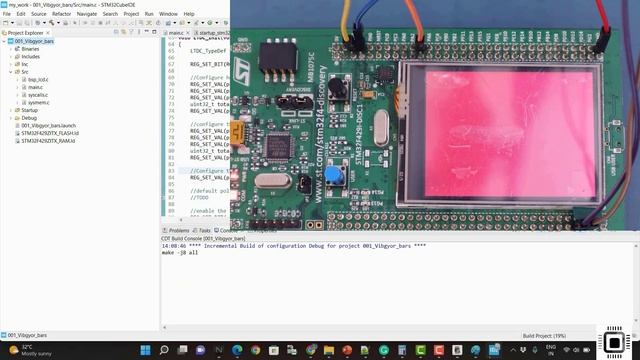Click the New file toolbar icon

point(6,23)
